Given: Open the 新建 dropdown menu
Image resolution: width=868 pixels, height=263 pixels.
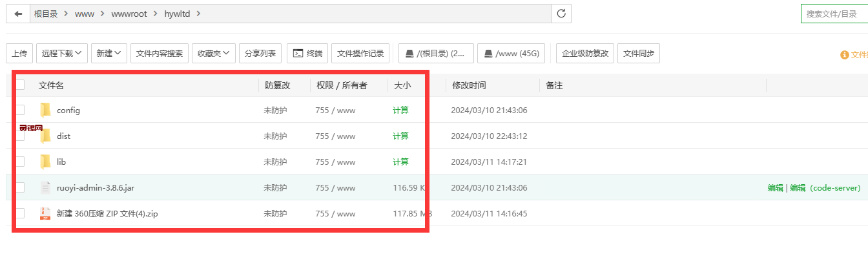Looking at the screenshot, I should pos(108,54).
